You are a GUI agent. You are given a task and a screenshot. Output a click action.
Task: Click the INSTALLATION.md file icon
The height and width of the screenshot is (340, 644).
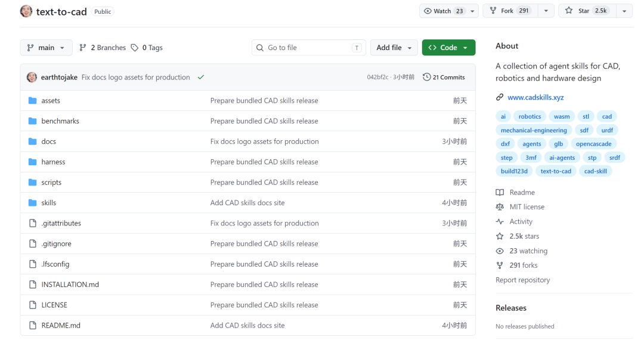point(32,285)
